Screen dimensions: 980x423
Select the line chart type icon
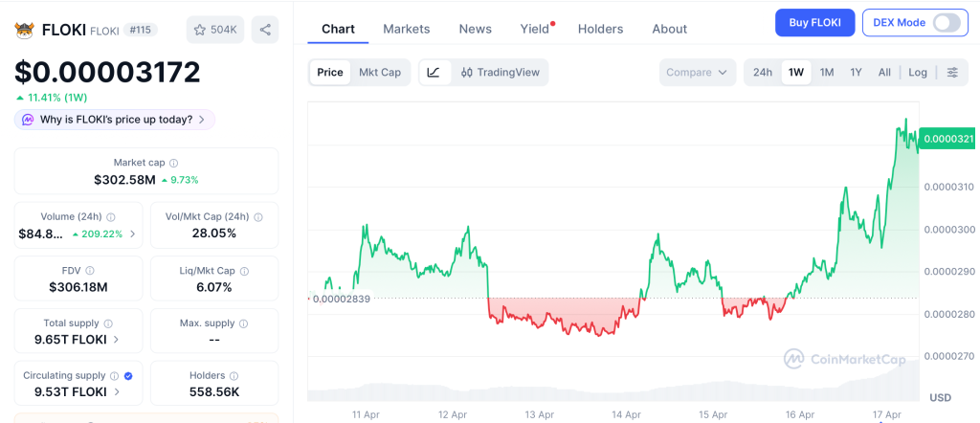click(x=434, y=73)
